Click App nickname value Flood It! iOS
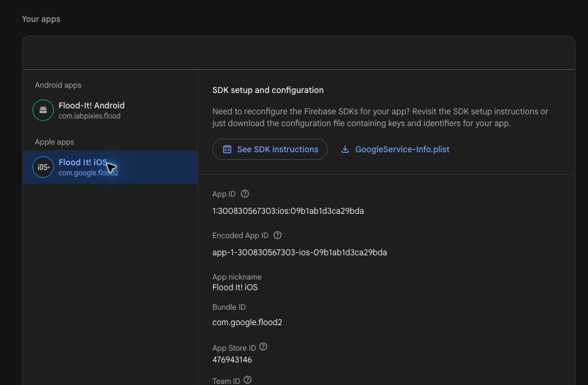This screenshot has height=385, width=588. coord(235,287)
